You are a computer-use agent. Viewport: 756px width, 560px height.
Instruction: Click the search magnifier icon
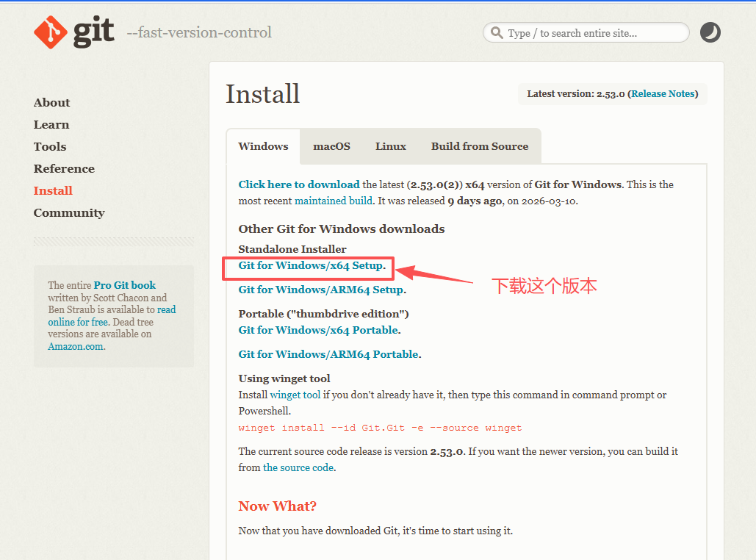click(x=497, y=33)
